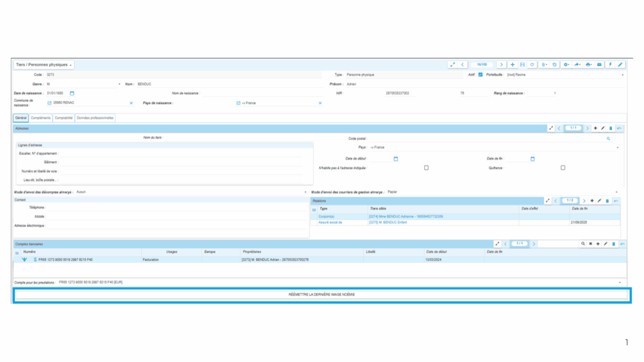Switch to the Compléments tab
This screenshot has width=644, height=362.
(40, 118)
